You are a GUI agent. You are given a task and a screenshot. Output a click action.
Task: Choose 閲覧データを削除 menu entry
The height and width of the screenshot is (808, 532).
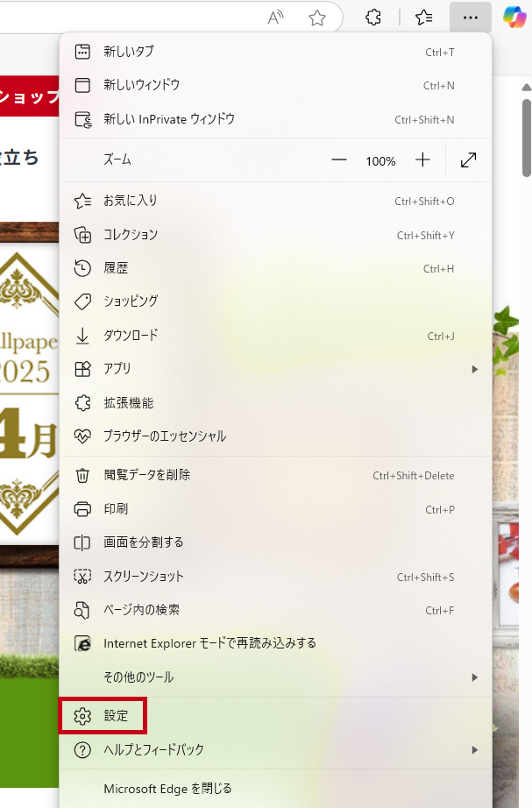pyautogui.click(x=275, y=475)
